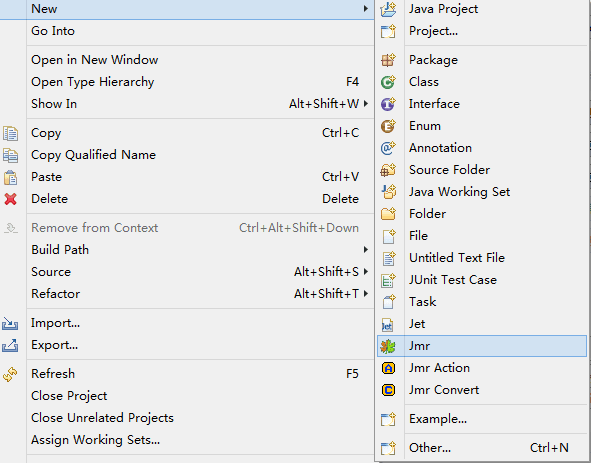Click the Class icon in New submenu
This screenshot has width=591, height=464.
[x=388, y=82]
